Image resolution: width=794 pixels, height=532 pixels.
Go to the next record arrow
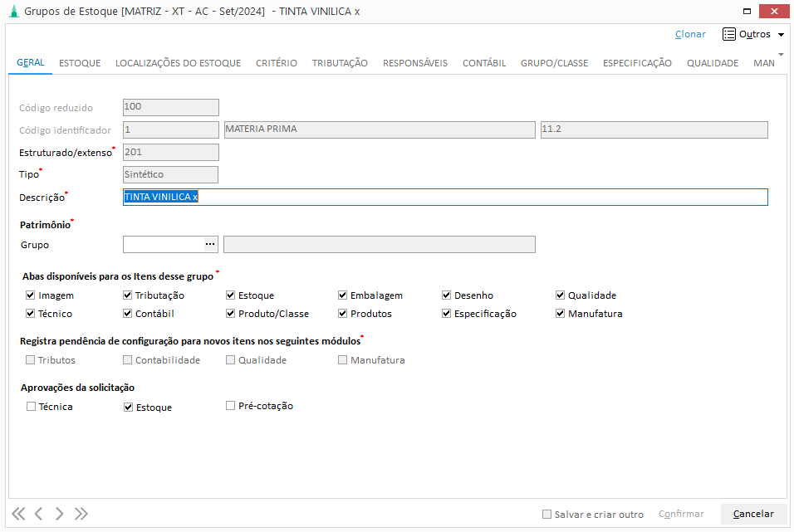click(59, 514)
